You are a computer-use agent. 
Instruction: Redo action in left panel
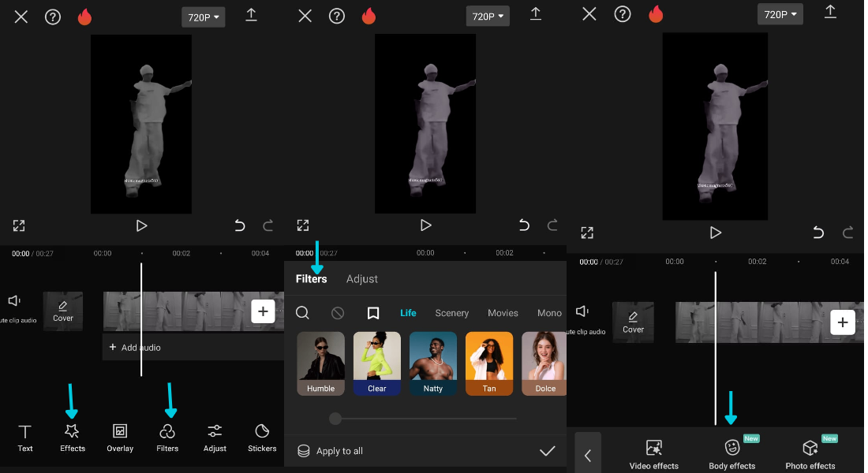click(268, 225)
